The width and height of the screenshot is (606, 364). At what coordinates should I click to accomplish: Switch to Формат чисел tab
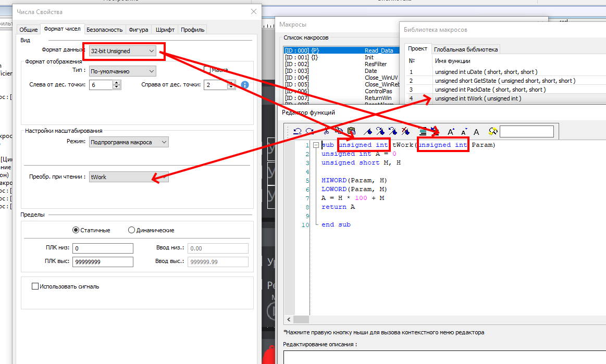pyautogui.click(x=62, y=29)
